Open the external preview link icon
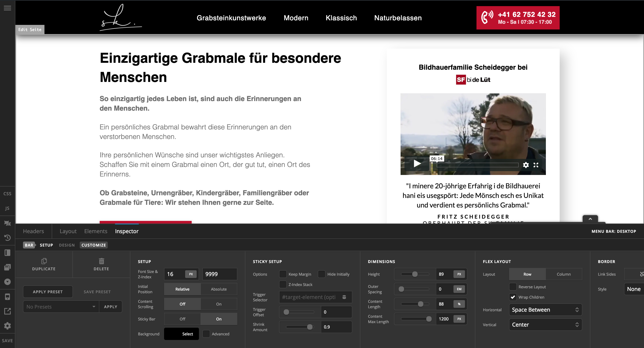 (x=7, y=311)
